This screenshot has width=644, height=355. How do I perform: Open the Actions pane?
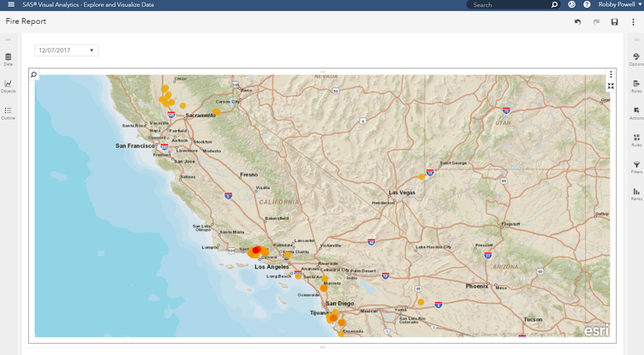(636, 113)
